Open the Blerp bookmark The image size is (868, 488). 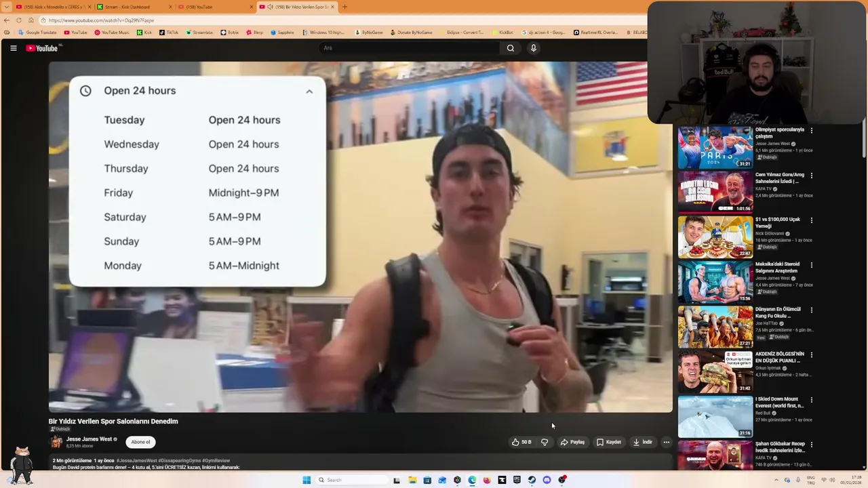tap(254, 33)
